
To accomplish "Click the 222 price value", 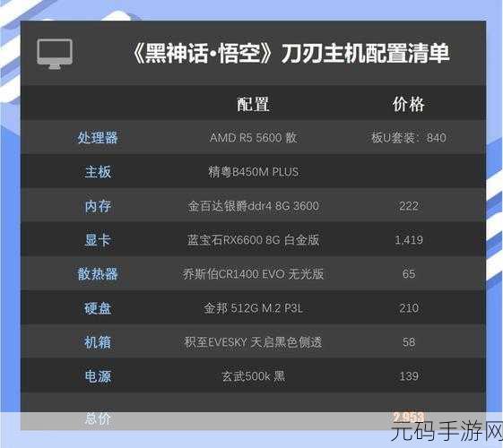I will point(408,206).
